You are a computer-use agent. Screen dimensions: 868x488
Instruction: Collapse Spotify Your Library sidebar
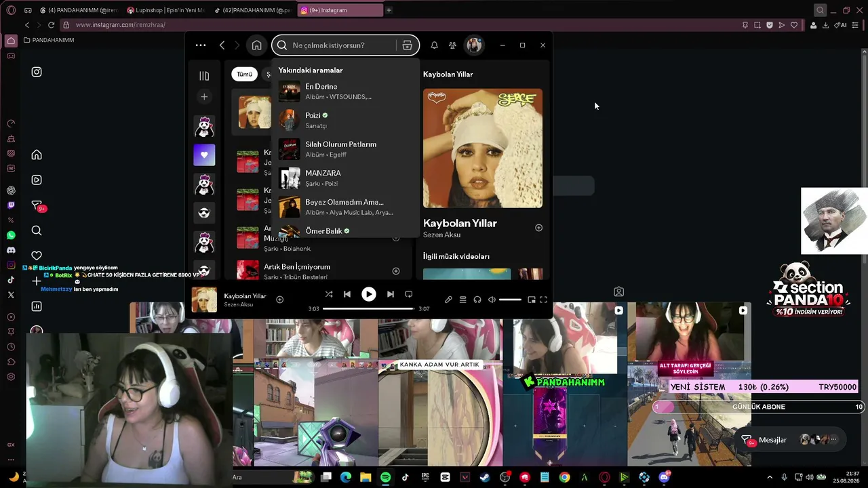click(204, 76)
